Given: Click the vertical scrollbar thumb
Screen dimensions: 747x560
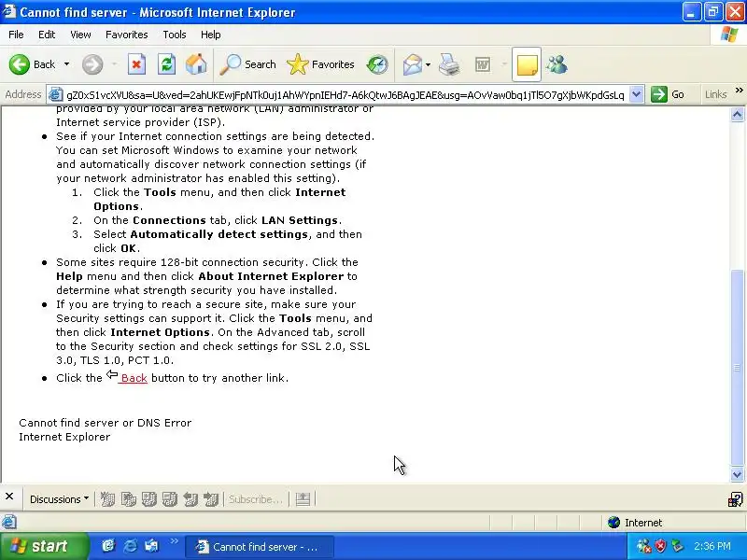Looking at the screenshot, I should tap(737, 367).
